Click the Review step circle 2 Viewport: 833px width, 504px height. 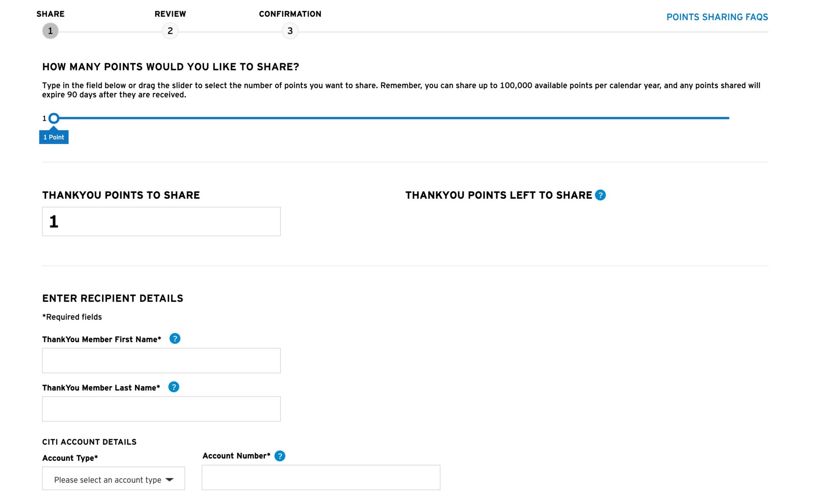(x=170, y=30)
